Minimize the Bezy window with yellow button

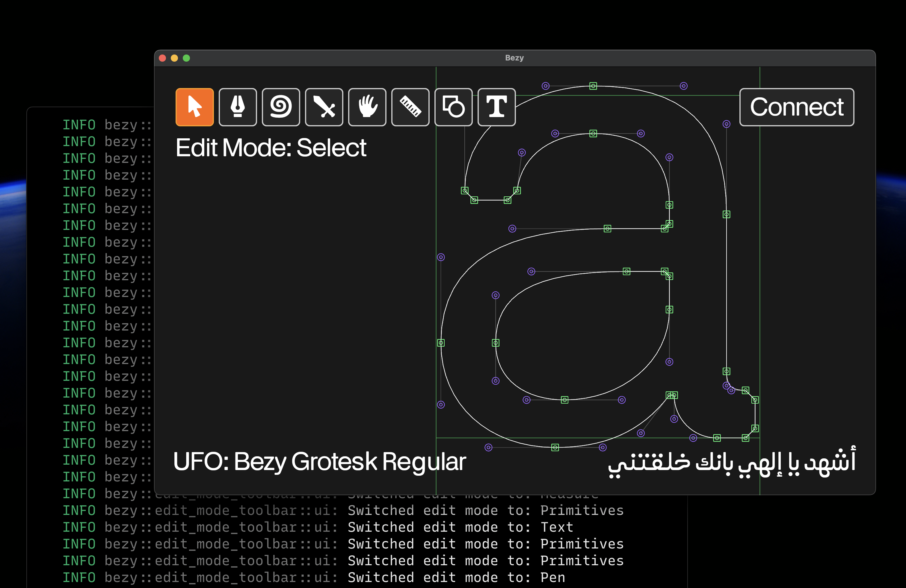coord(174,58)
